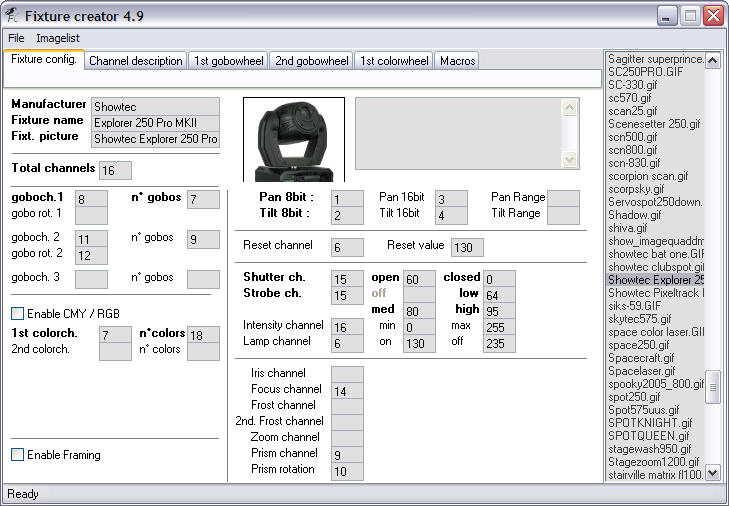Click the Shutter ch. field
This screenshot has height=506, width=729.
(347, 279)
